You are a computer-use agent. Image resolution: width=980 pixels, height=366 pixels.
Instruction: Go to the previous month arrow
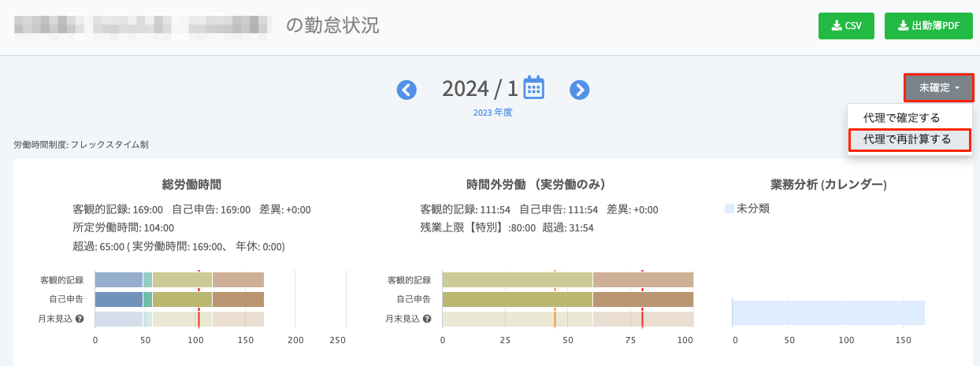pos(406,90)
